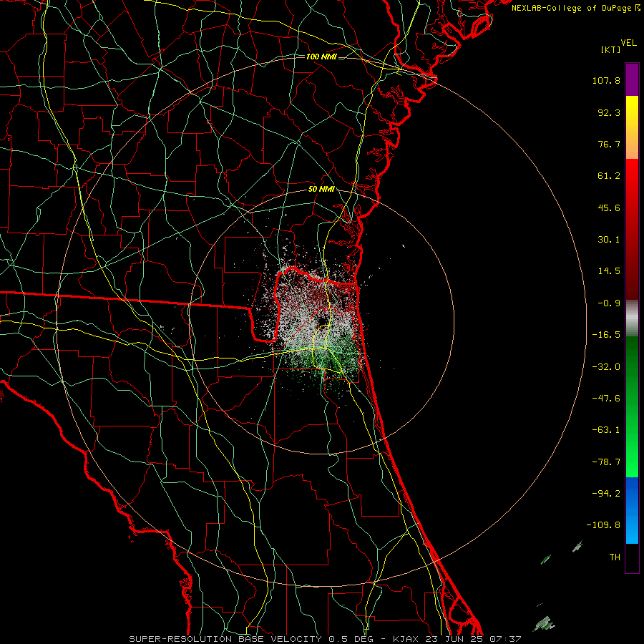Image resolution: width=644 pixels, height=644 pixels.
Task: Click the 100 NMI range ring label
Action: point(321,57)
